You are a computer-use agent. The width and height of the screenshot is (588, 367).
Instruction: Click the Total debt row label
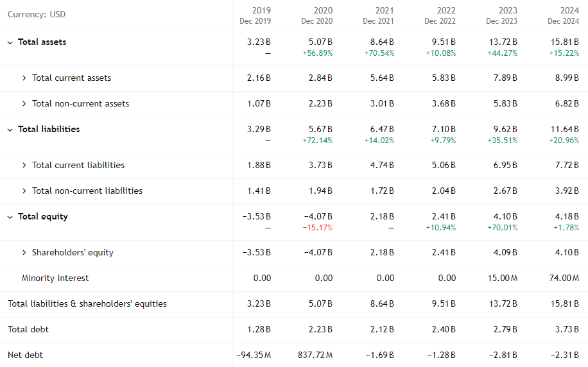click(28, 330)
